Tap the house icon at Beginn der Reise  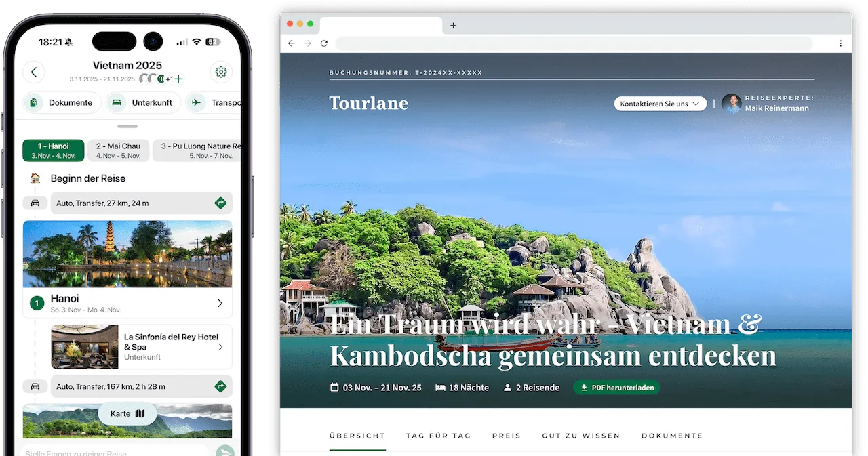point(35,178)
